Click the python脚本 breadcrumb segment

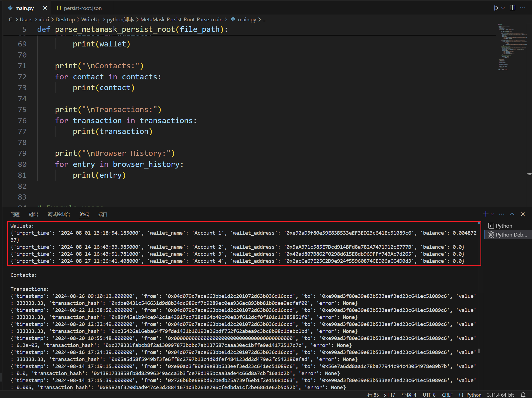(x=120, y=19)
